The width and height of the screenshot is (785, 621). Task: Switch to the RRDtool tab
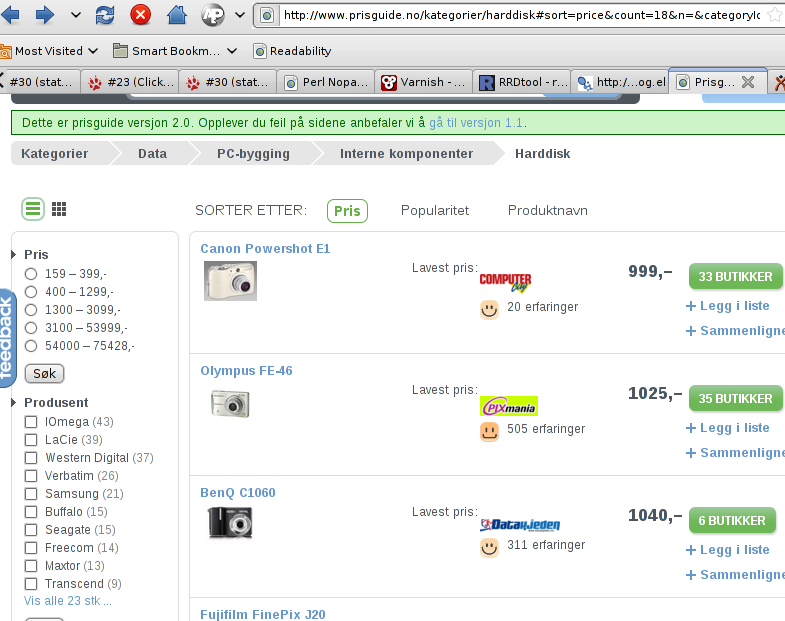pyautogui.click(x=522, y=82)
